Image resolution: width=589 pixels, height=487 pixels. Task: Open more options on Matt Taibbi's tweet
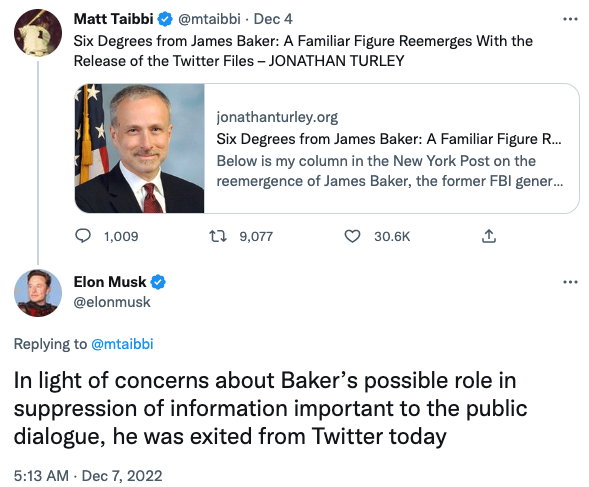pos(570,19)
